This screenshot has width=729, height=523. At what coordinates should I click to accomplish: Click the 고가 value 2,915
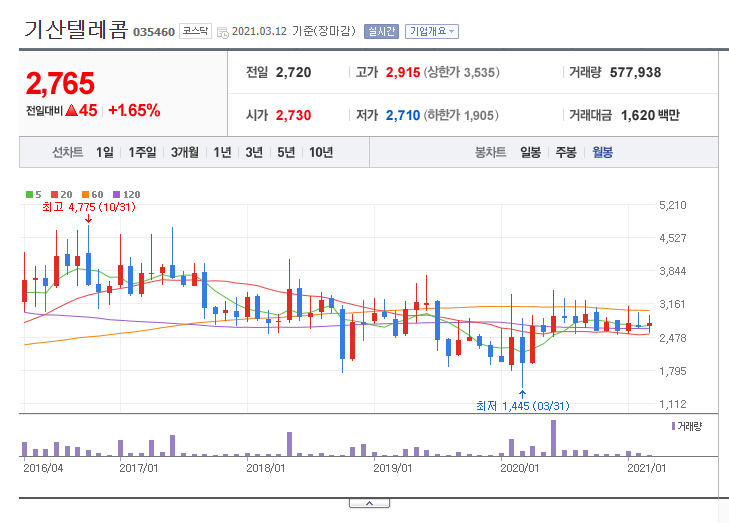pos(403,73)
